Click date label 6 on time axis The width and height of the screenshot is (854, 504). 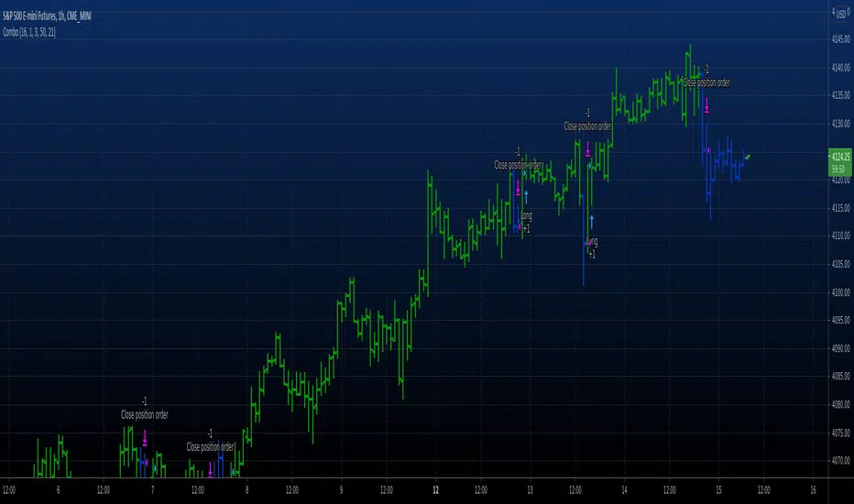tap(59, 490)
